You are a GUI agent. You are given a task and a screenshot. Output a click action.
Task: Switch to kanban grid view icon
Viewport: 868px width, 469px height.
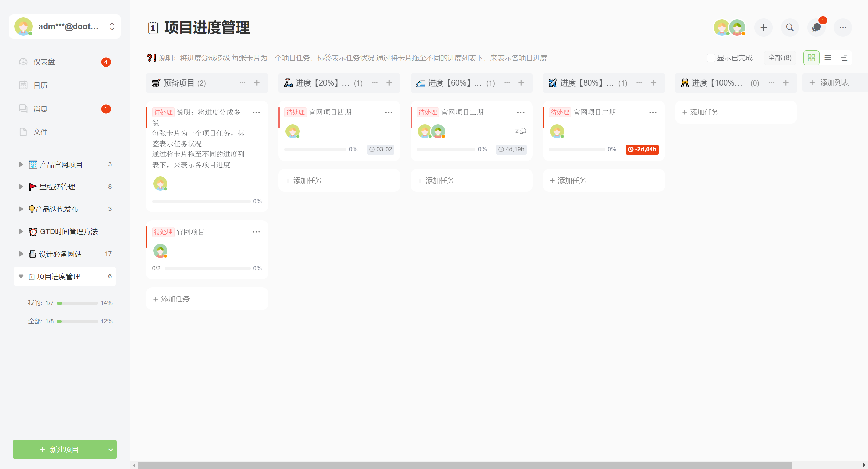tap(811, 58)
